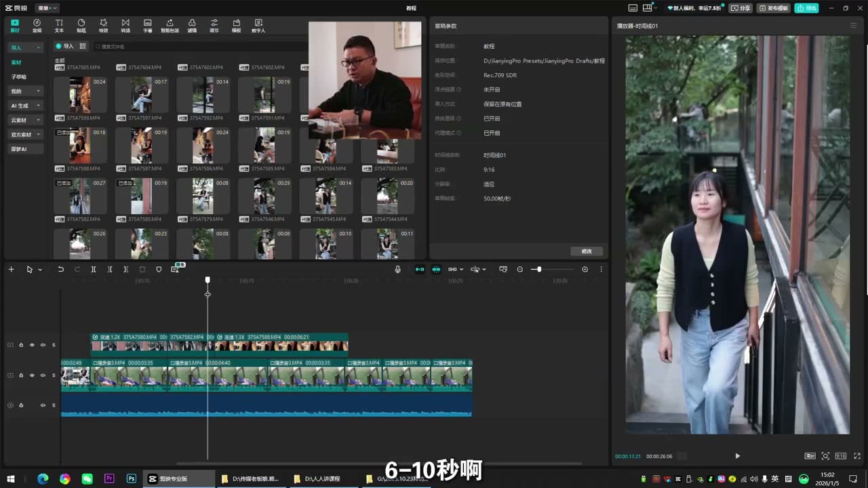The image size is (868, 488).
Task: Click the 新人福利 promotion link
Action: pos(696,8)
